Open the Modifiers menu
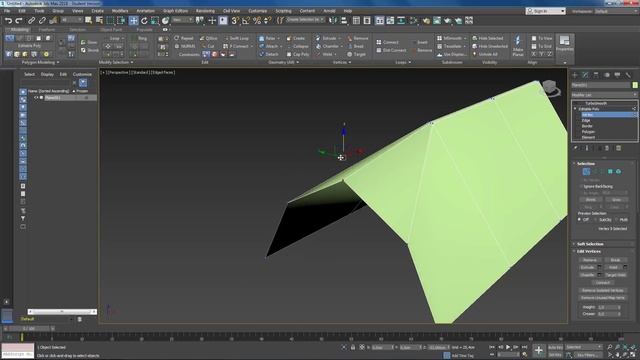Screen dimensions: 640x360 pyautogui.click(x=120, y=11)
